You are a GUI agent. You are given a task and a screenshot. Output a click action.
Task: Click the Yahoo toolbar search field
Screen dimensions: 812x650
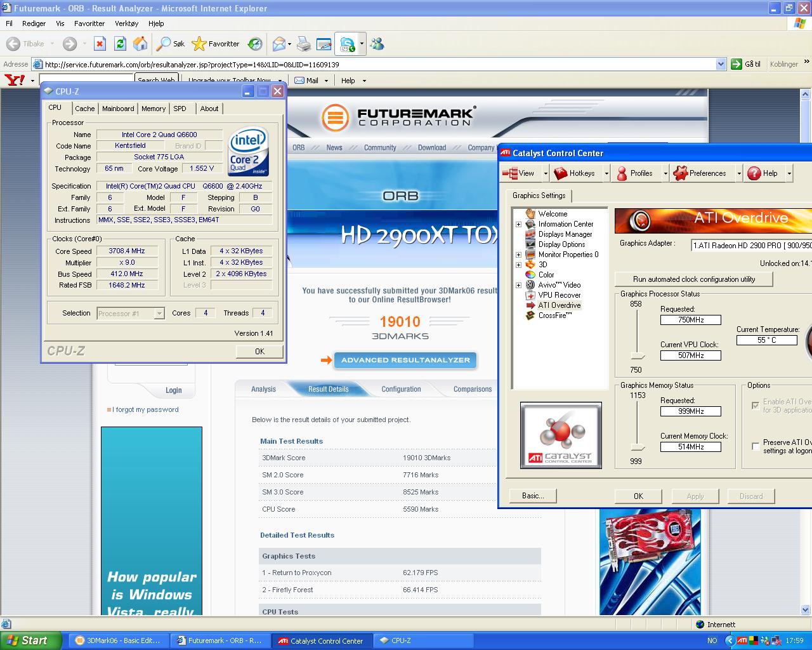(x=86, y=80)
